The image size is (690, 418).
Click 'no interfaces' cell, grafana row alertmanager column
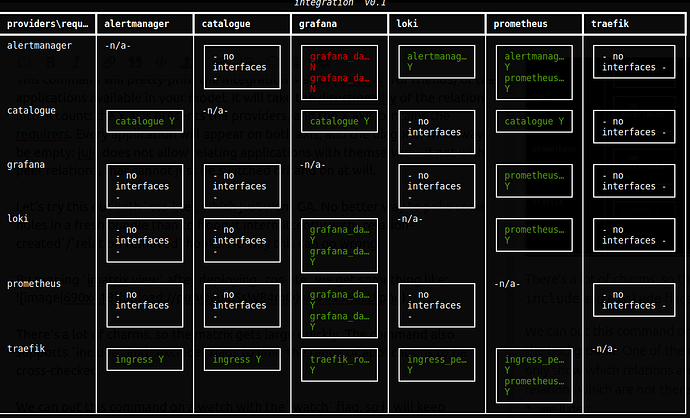point(145,186)
